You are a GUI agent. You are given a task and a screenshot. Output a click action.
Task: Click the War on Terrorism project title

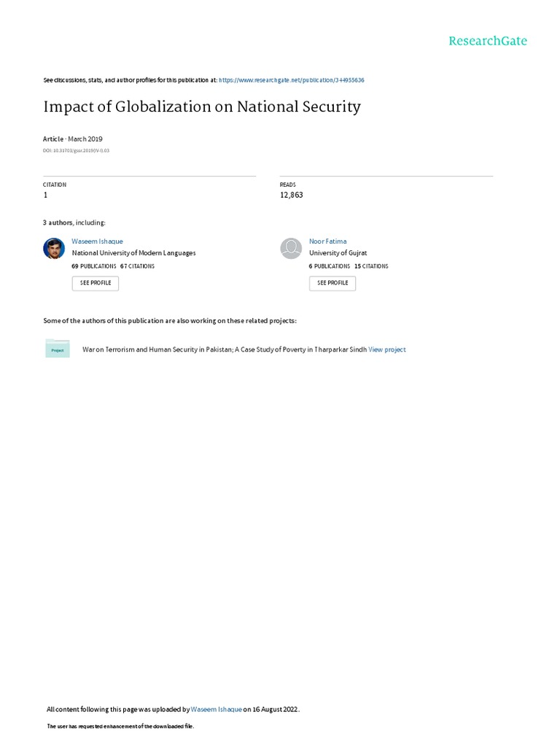coord(225,349)
